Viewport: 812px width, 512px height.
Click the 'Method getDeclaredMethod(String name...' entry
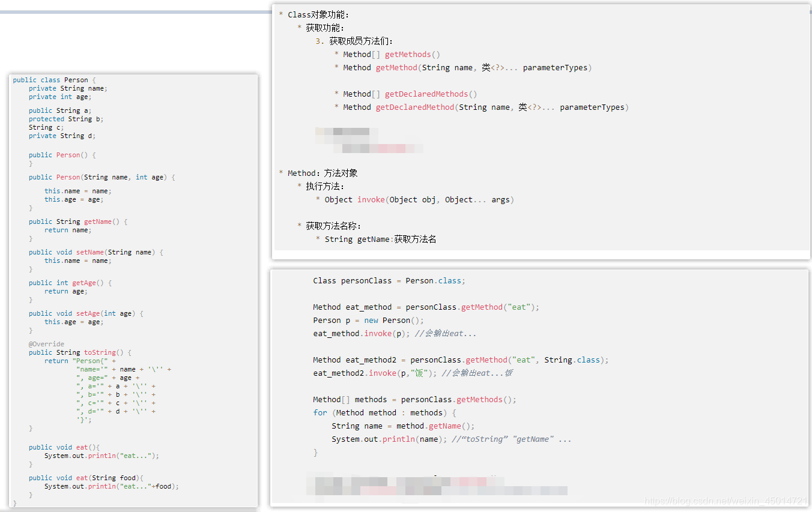pyautogui.click(x=482, y=107)
